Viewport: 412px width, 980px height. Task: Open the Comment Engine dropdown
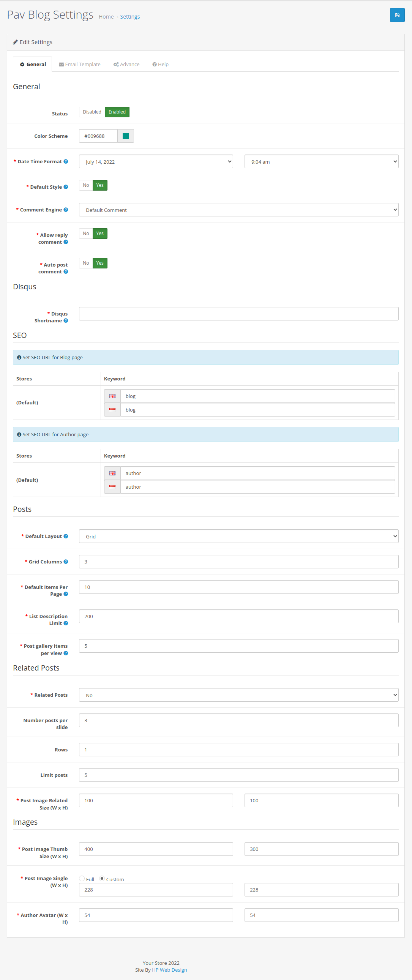(x=238, y=210)
